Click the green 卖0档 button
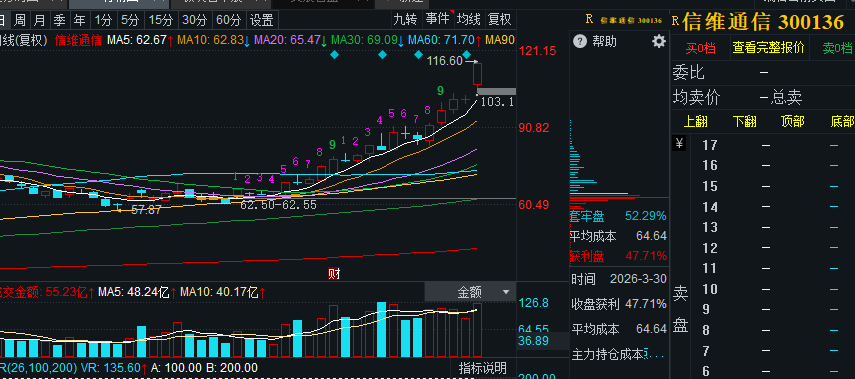Screen dimensions: 855x379 pyautogui.click(x=837, y=48)
